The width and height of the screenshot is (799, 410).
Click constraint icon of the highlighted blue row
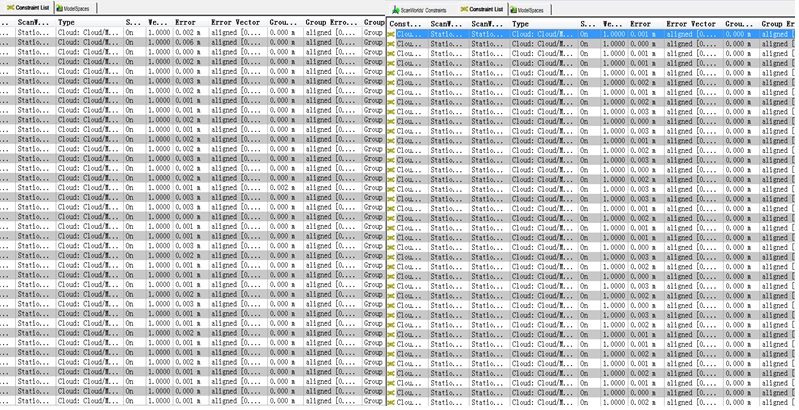coord(391,34)
